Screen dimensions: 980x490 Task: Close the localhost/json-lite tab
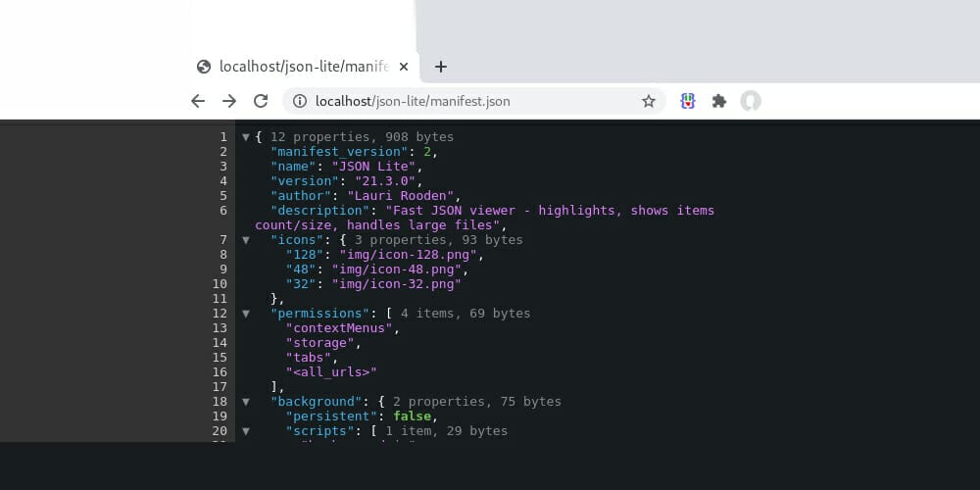coord(404,67)
